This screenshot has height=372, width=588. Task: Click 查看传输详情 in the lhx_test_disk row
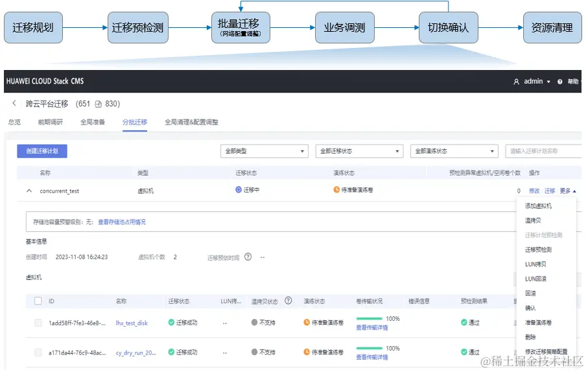(371, 328)
